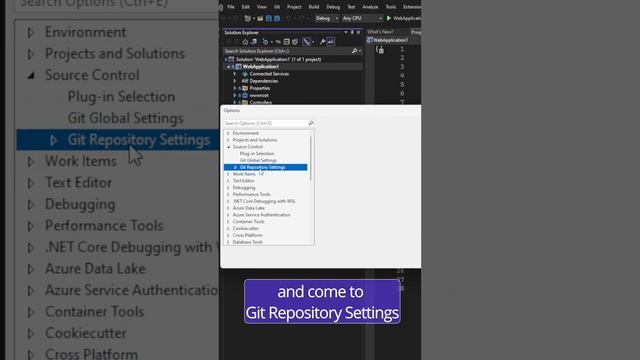Click the Properties wrench icon in Solution Explorer
640x360 pixels.
[322, 42]
